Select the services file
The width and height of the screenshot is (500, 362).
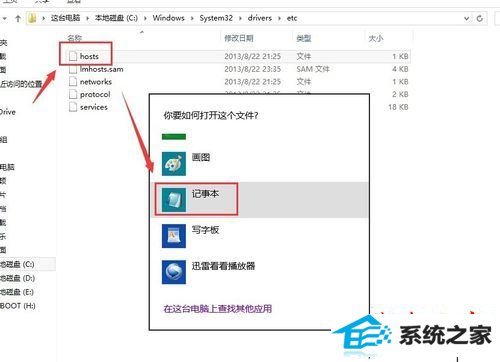88,107
